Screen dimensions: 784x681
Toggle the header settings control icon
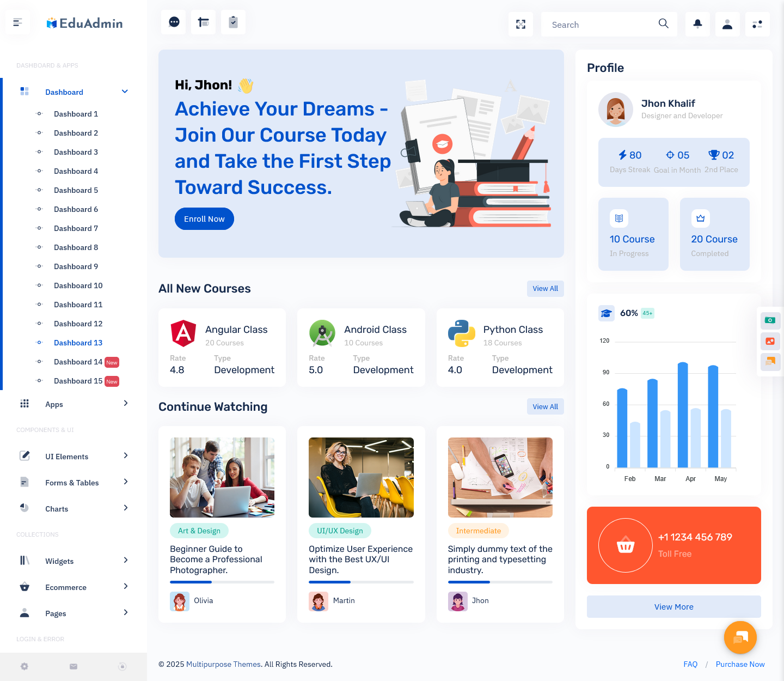(757, 25)
